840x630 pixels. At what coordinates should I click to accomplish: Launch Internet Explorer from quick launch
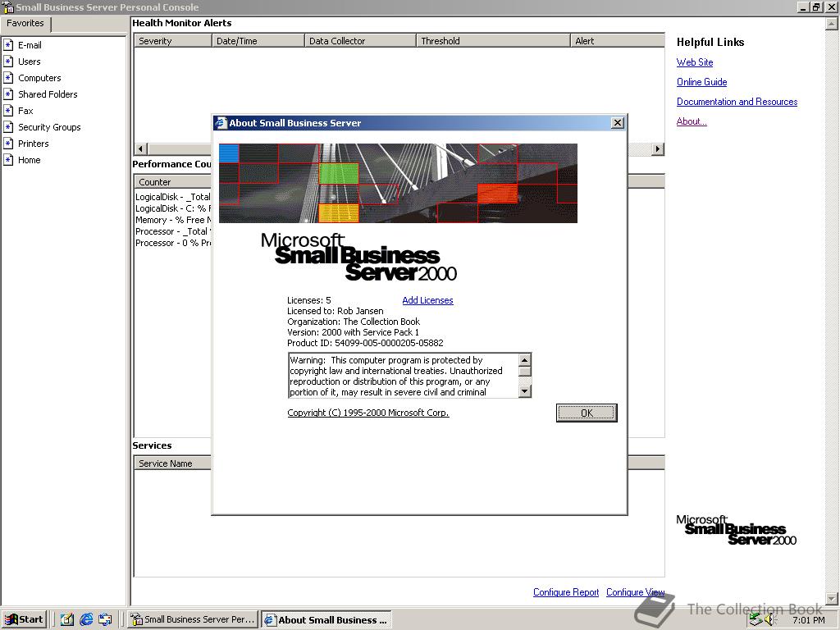click(85, 619)
